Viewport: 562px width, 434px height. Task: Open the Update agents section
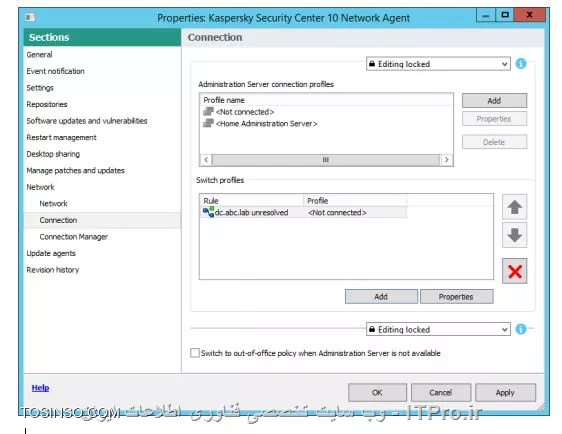coord(51,253)
